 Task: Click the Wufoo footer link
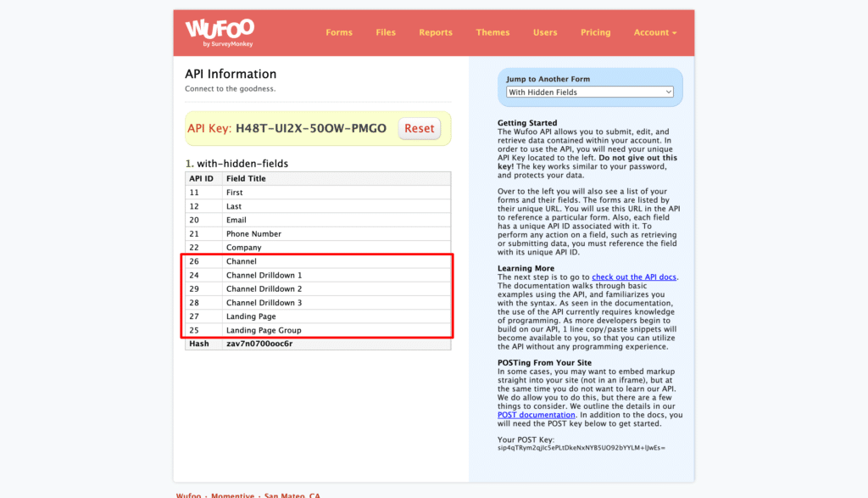coord(188,495)
